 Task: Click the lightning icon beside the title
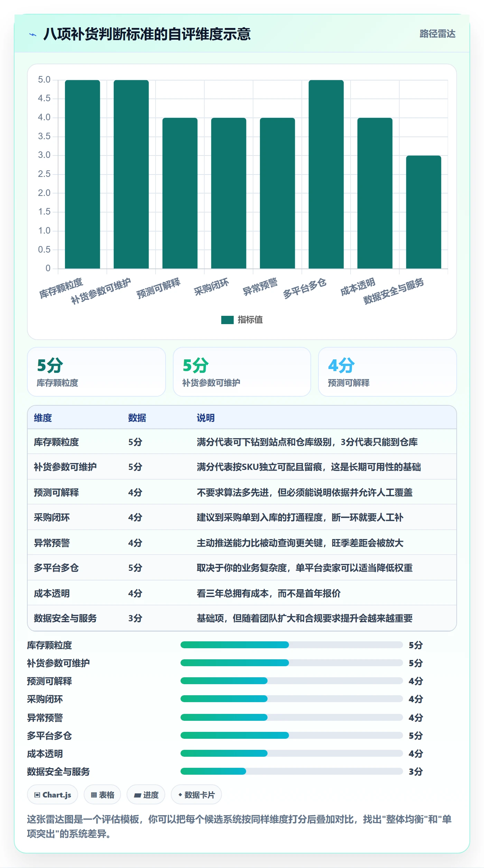point(33,35)
